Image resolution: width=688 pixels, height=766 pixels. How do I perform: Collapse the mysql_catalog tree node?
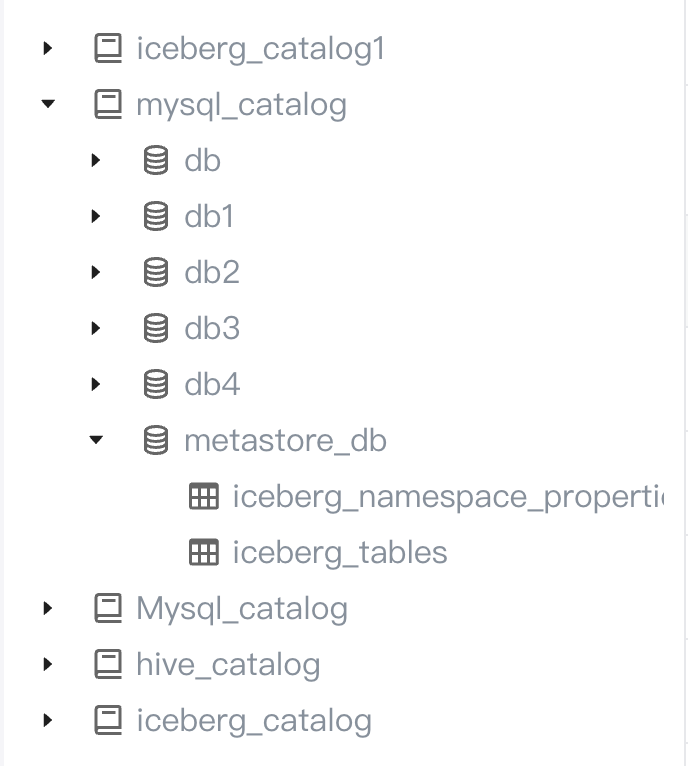(x=48, y=104)
